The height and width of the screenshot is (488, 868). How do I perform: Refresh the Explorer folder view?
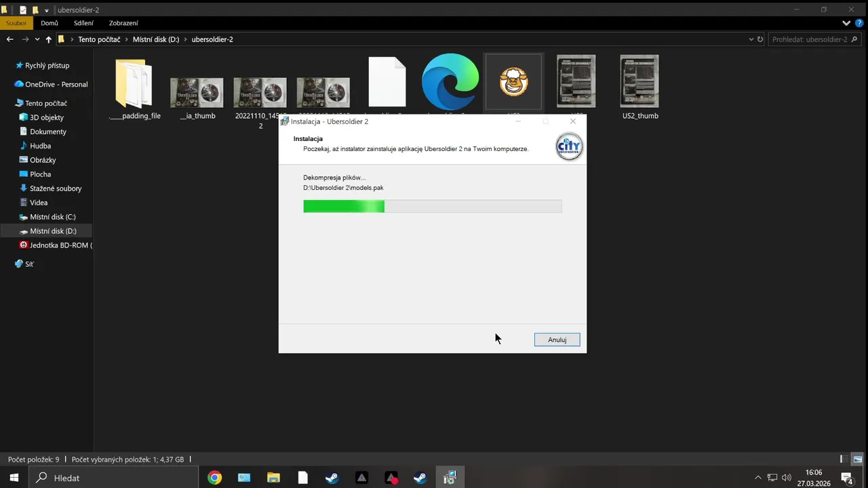click(x=760, y=39)
